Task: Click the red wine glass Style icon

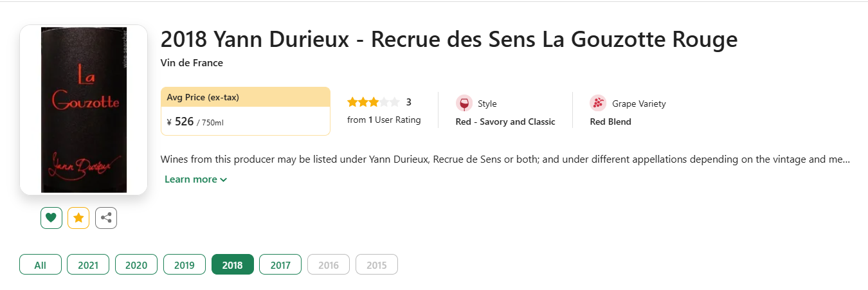Action: pos(464,104)
